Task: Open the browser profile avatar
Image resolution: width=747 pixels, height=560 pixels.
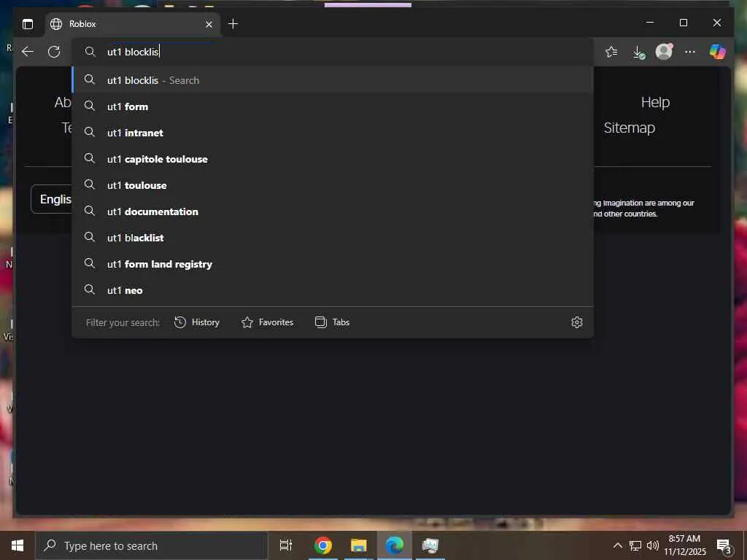Action: point(664,52)
